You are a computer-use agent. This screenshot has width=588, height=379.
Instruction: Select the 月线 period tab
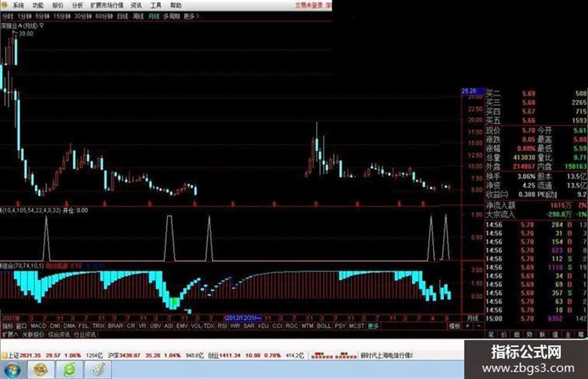click(x=154, y=16)
